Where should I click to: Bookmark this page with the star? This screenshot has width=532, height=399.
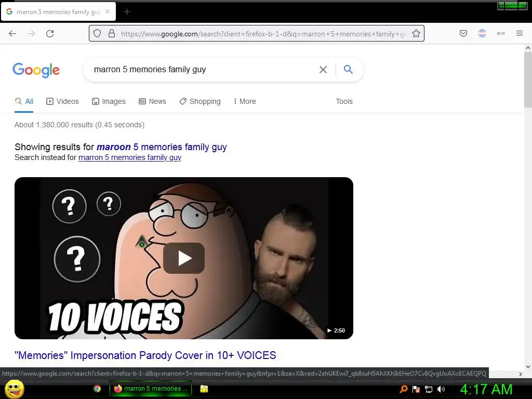click(x=416, y=33)
